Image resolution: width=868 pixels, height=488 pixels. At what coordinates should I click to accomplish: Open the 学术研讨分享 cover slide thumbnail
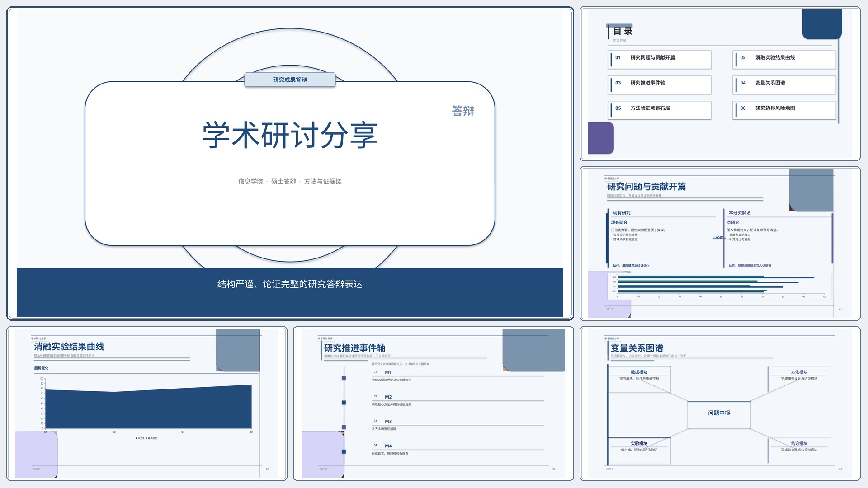point(290,164)
